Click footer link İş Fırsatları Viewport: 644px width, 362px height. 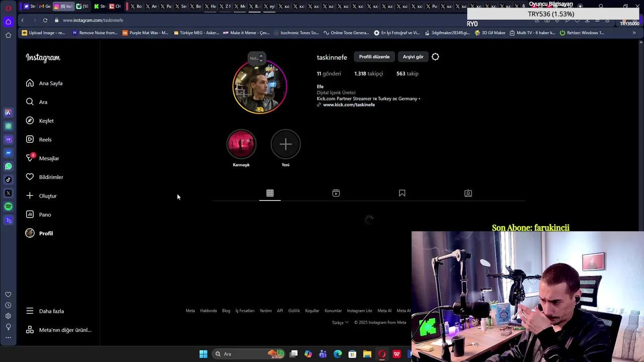coord(245,311)
